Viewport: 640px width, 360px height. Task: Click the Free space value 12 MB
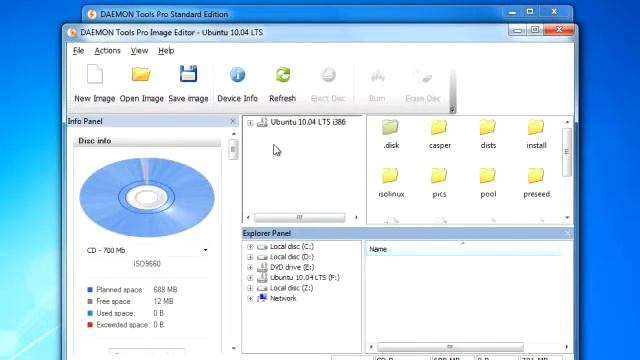[163, 302]
